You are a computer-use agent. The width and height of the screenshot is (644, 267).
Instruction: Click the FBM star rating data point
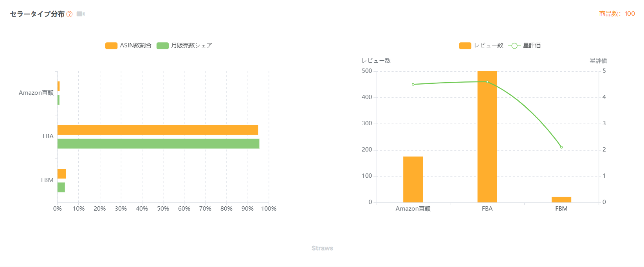coord(561,147)
